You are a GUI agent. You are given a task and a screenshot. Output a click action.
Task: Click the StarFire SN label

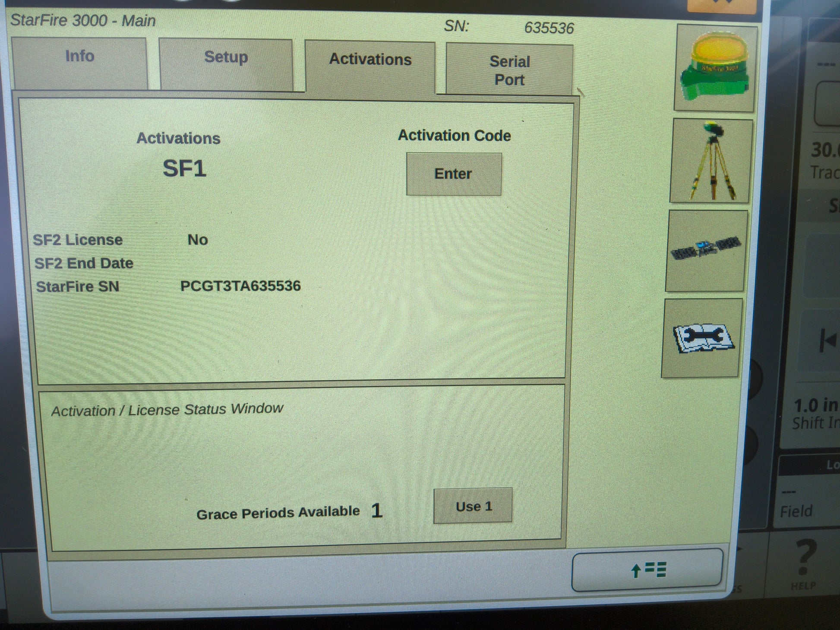pos(77,287)
